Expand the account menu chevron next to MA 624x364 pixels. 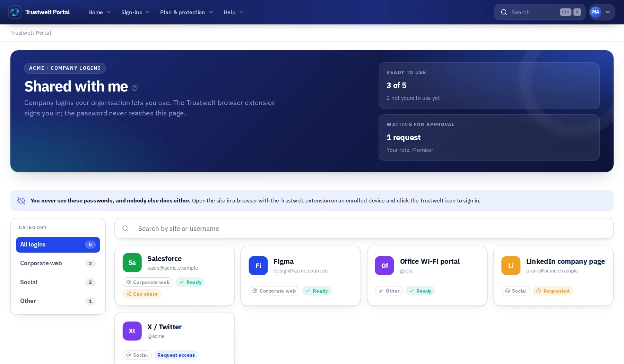608,12
